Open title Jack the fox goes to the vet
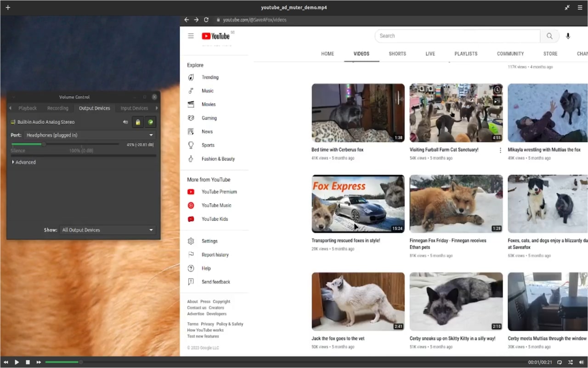Image resolution: width=588 pixels, height=368 pixels. pyautogui.click(x=338, y=339)
